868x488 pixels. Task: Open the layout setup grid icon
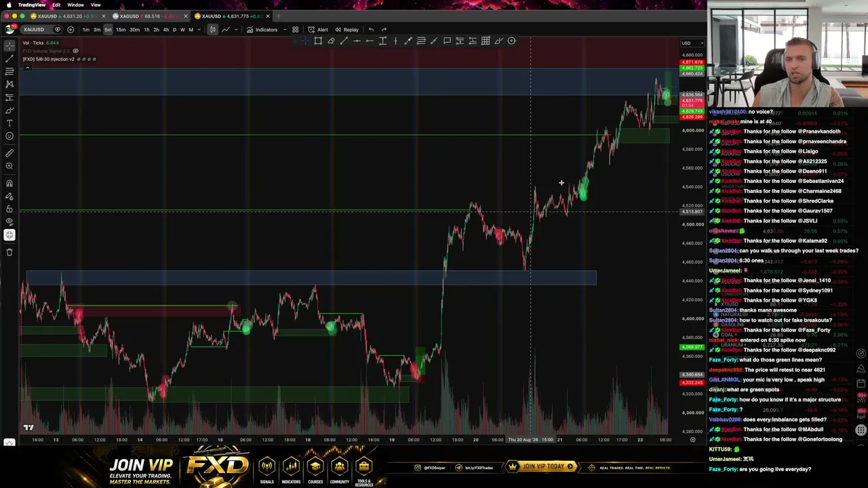[x=295, y=29]
